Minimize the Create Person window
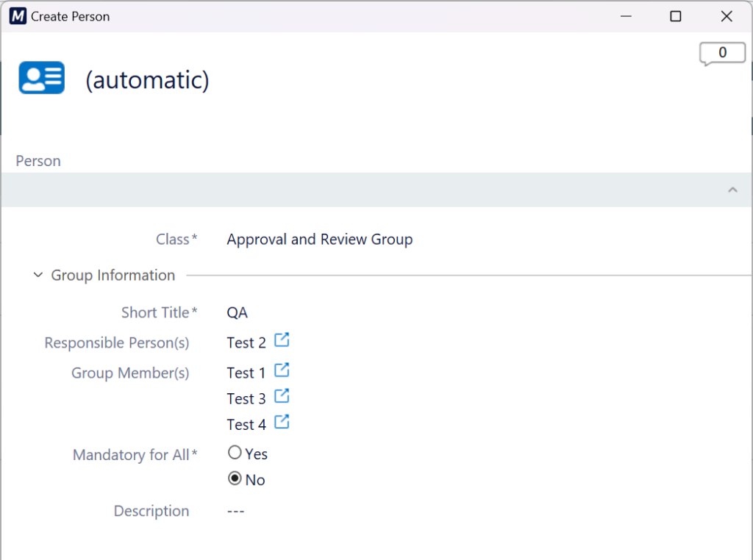The image size is (753, 560). [626, 16]
